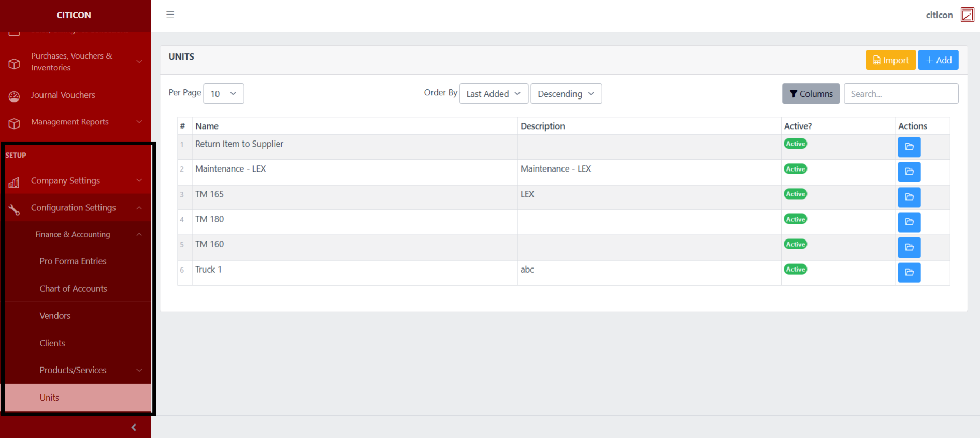This screenshot has width=980, height=438.
Task: Open Chart of Accounts menu item
Action: coord(74,289)
